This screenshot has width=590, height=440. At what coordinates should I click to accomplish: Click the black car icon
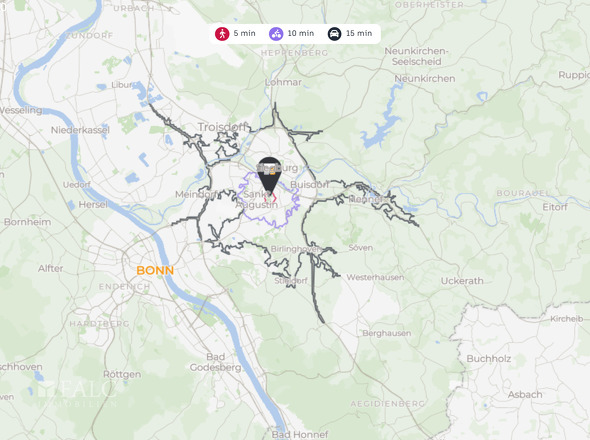click(x=334, y=34)
